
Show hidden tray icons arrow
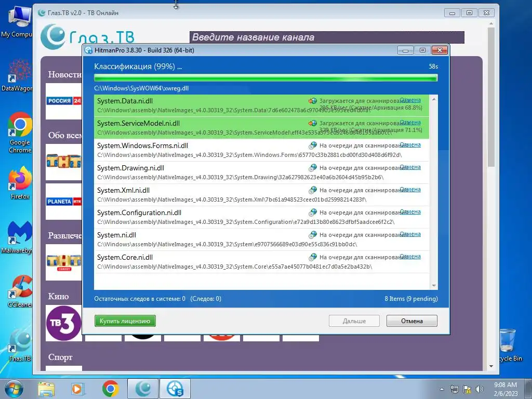point(442,389)
